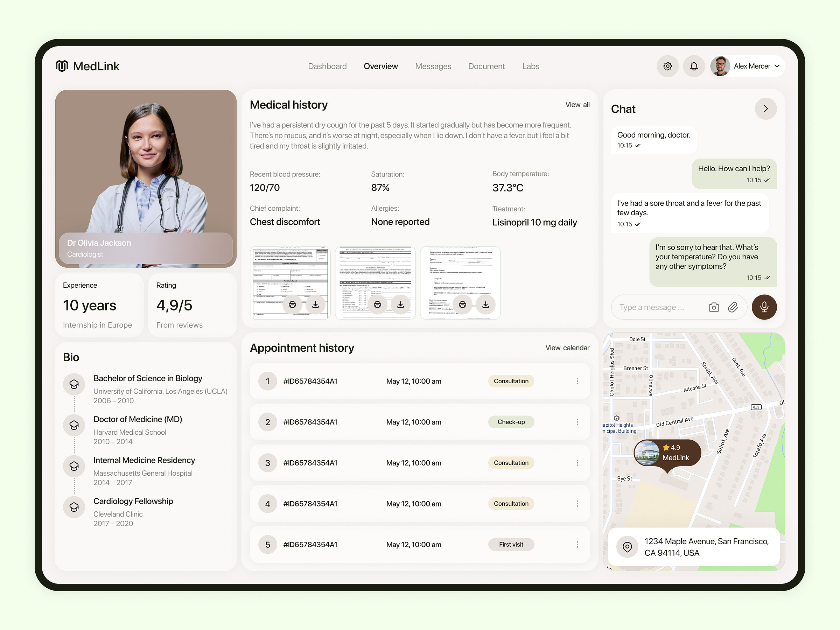Click the message input field
840x630 pixels.
coord(657,307)
